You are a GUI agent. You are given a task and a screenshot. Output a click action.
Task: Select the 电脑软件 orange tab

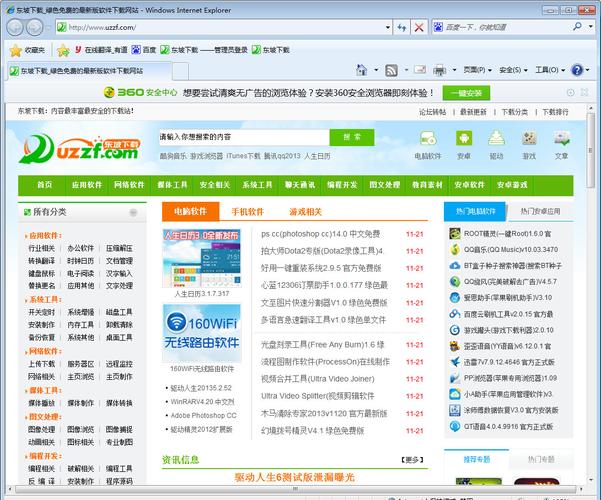pyautogui.click(x=190, y=211)
